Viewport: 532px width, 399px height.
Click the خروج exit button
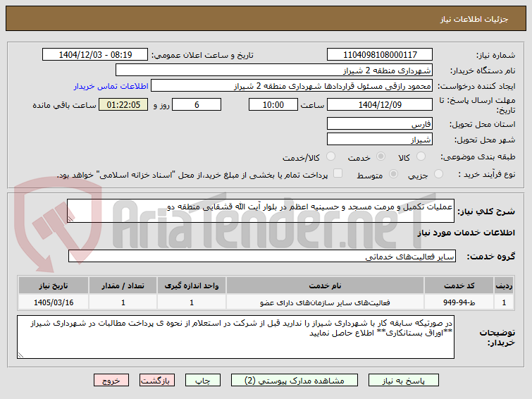point(111,381)
